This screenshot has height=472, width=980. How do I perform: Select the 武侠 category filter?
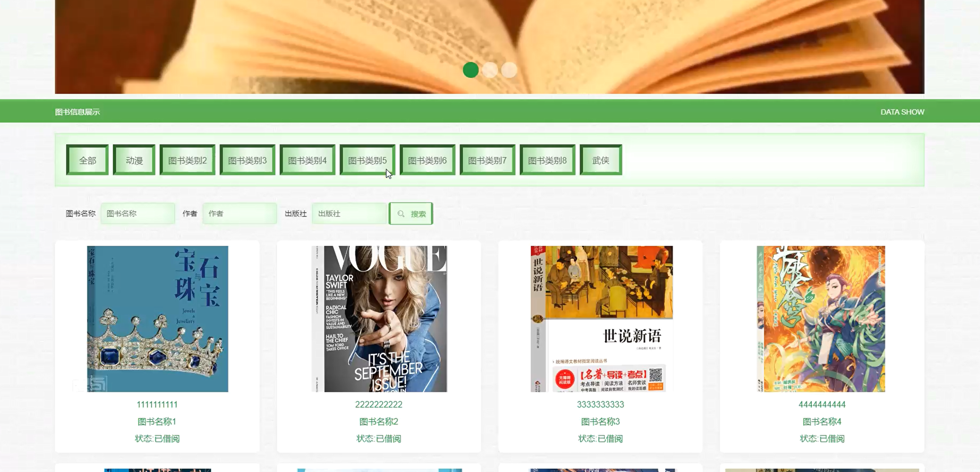tap(601, 160)
